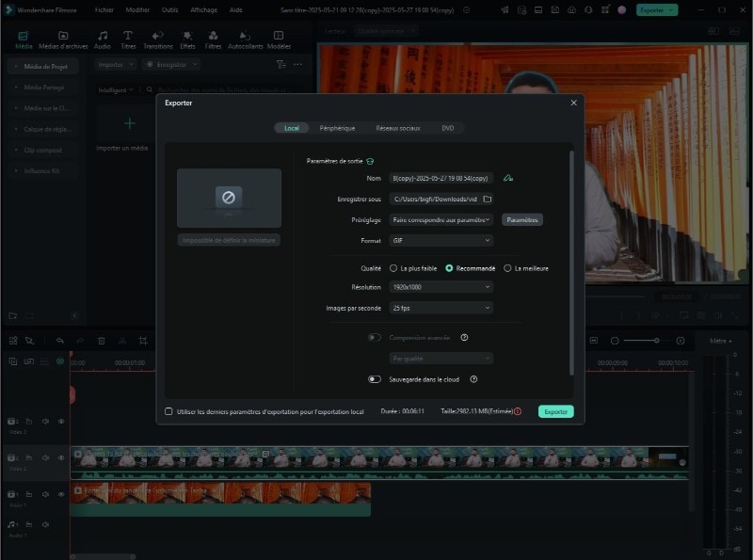753x560 pixels.
Task: Click the filter icon in media panel
Action: pos(280,64)
